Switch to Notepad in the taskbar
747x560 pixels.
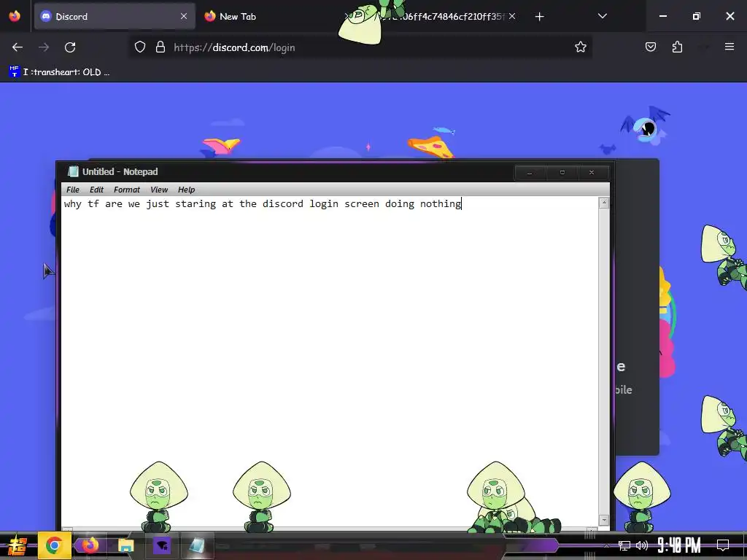point(197,545)
